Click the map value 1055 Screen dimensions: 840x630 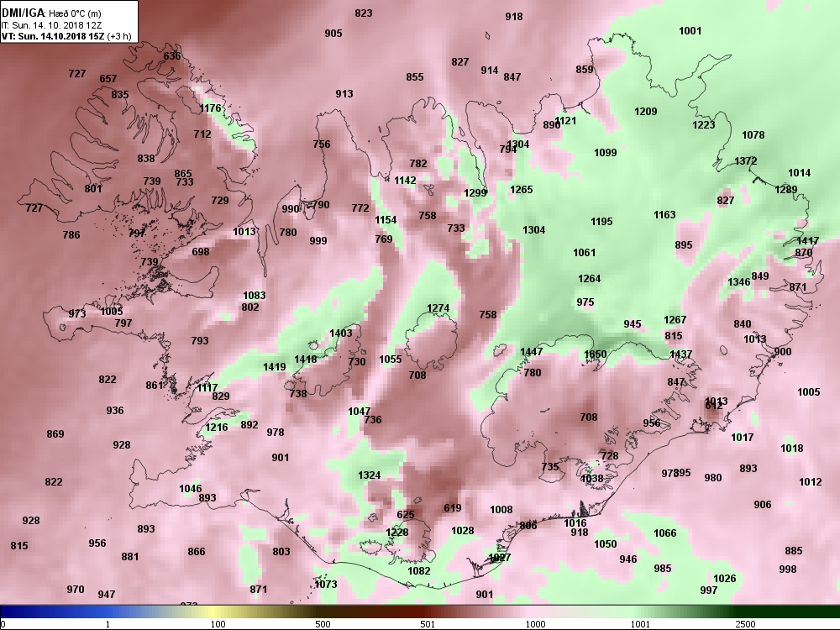[x=390, y=360]
